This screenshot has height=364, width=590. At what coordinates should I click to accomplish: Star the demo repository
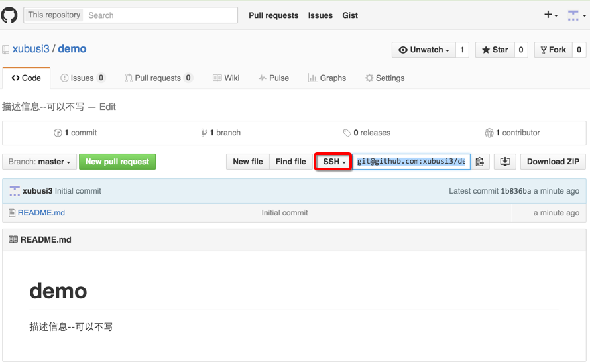495,50
